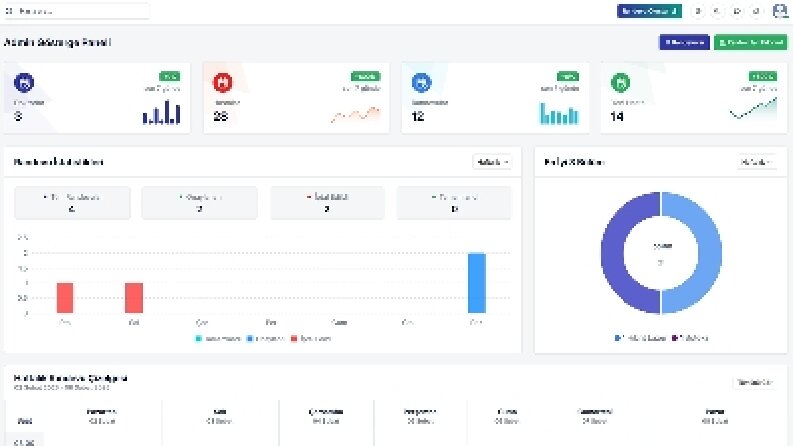Toggle the red legend entry below the bar chart
793x446 pixels.
(311, 338)
